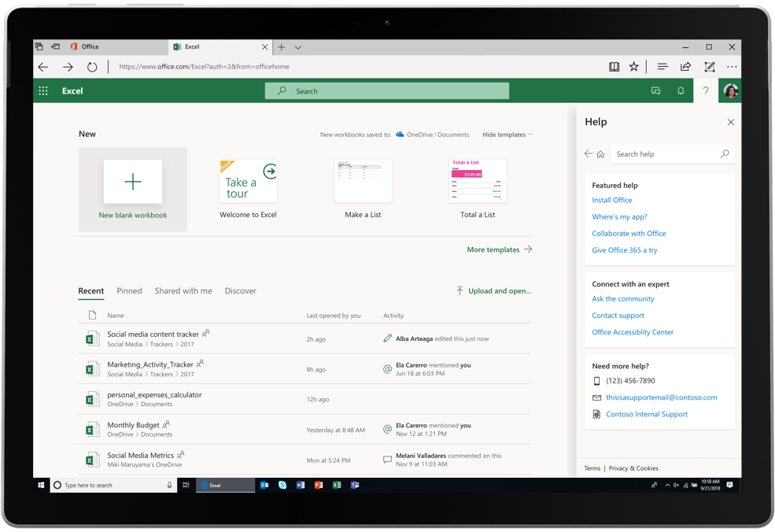This screenshot has height=532, width=775.
Task: Click the home icon in the Help pane
Action: [x=599, y=153]
